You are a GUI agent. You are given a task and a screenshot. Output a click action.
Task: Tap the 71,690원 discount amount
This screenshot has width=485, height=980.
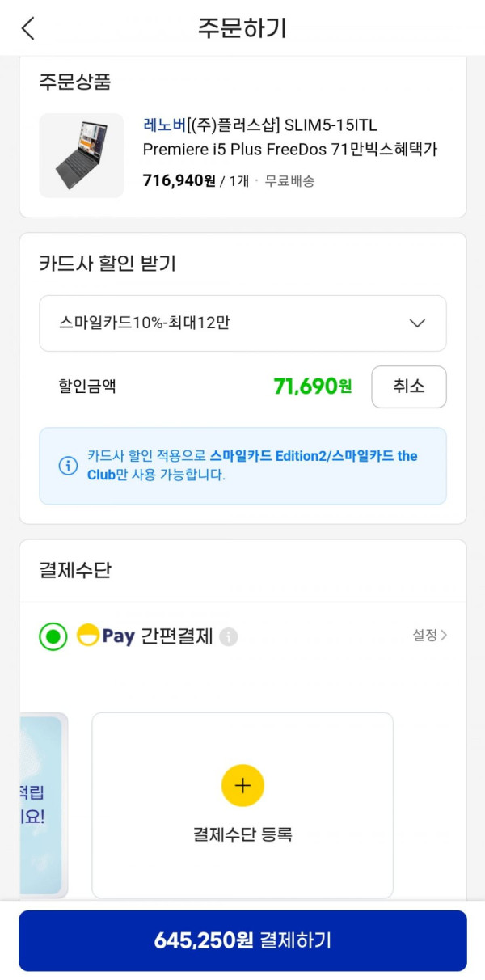[x=313, y=387]
